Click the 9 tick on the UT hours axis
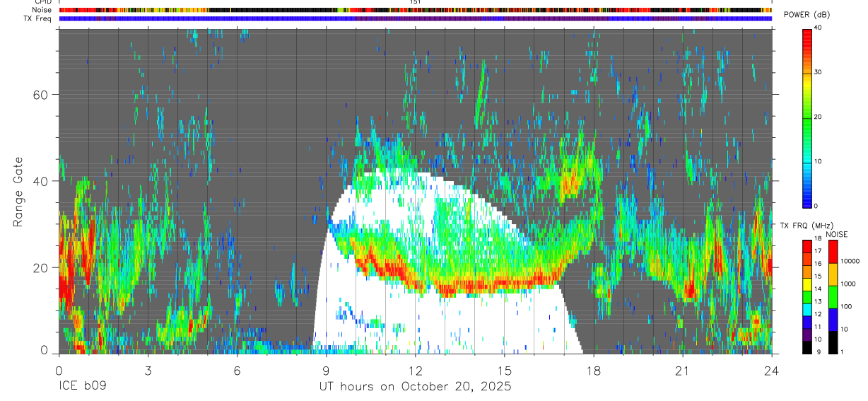This screenshot has height=401, width=868. coord(326,371)
